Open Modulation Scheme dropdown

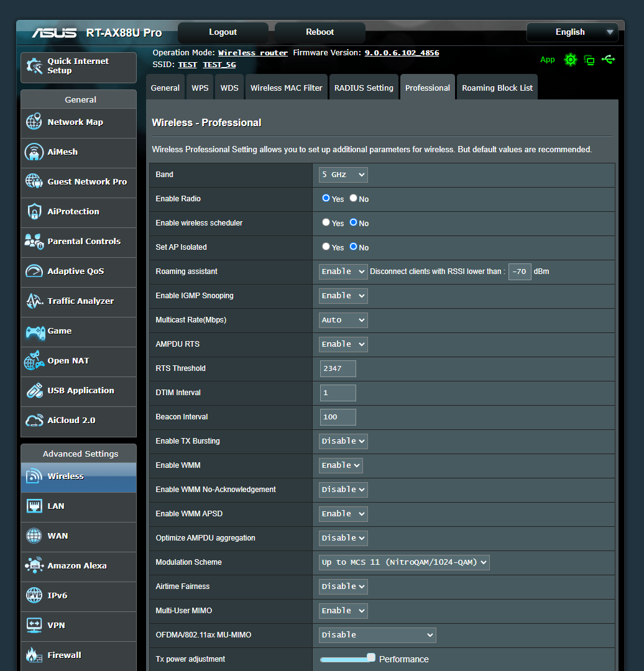click(x=404, y=562)
